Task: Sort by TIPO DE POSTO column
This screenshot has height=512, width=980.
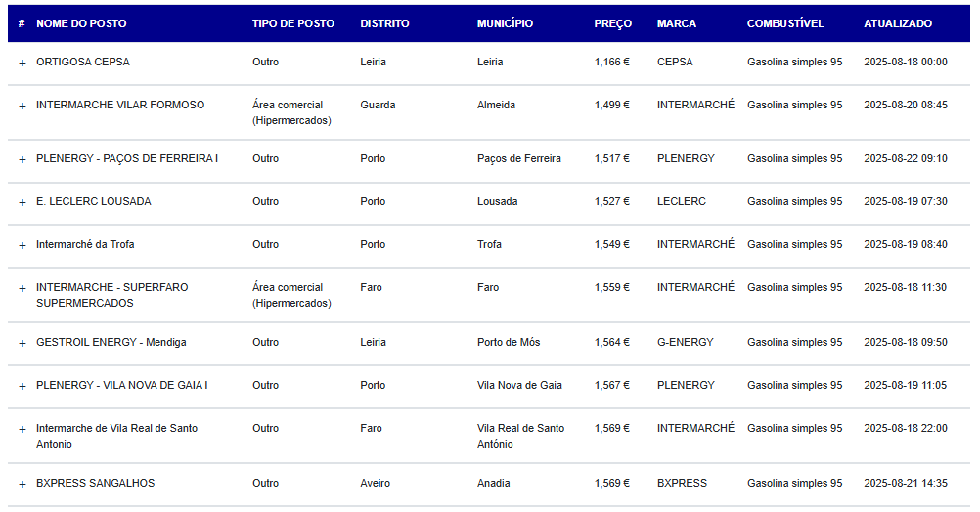Action: (293, 23)
